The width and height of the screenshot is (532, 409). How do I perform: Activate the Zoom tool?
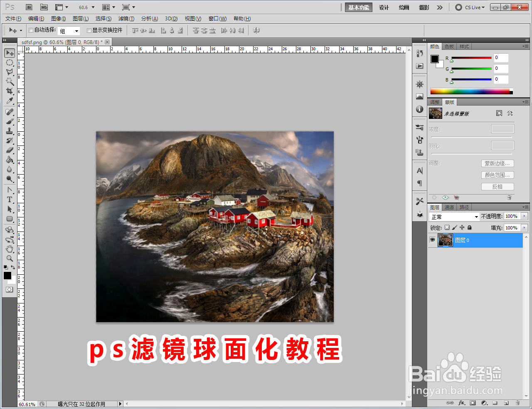10,258
